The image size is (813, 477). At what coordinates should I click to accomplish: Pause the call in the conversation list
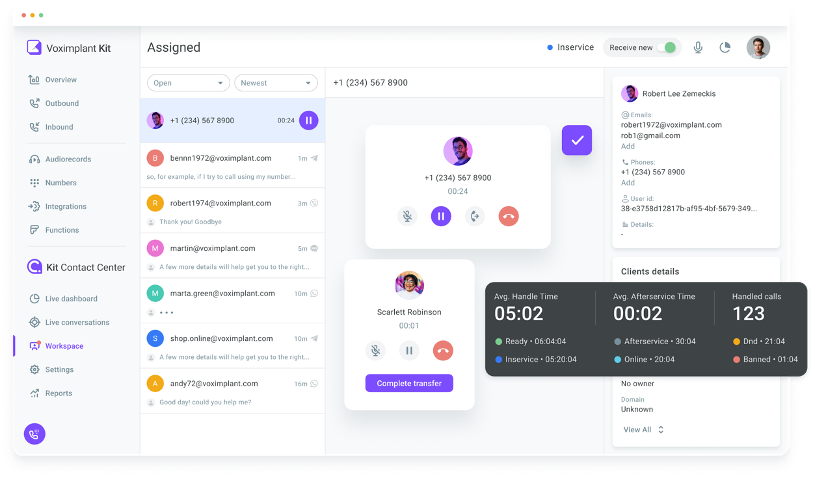click(x=309, y=120)
